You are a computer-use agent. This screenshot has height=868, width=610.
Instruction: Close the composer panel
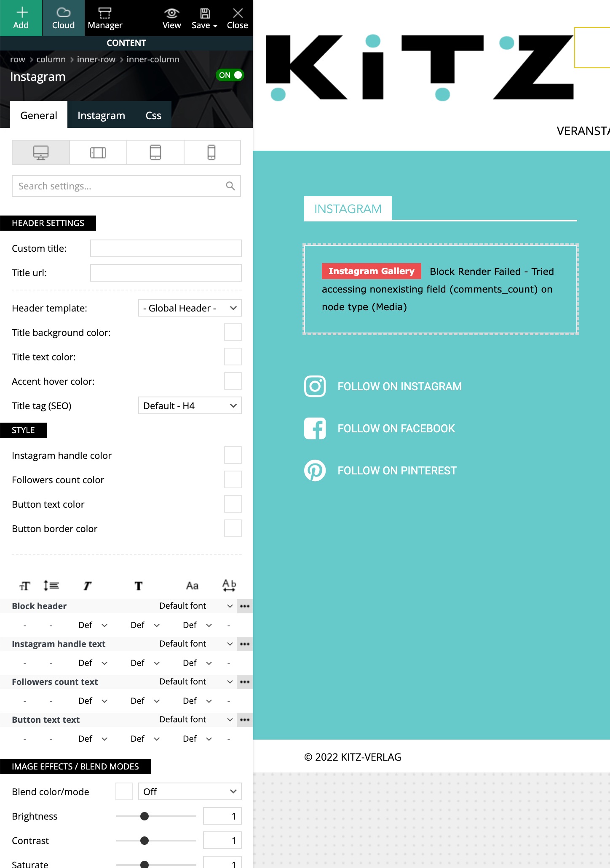click(x=237, y=18)
